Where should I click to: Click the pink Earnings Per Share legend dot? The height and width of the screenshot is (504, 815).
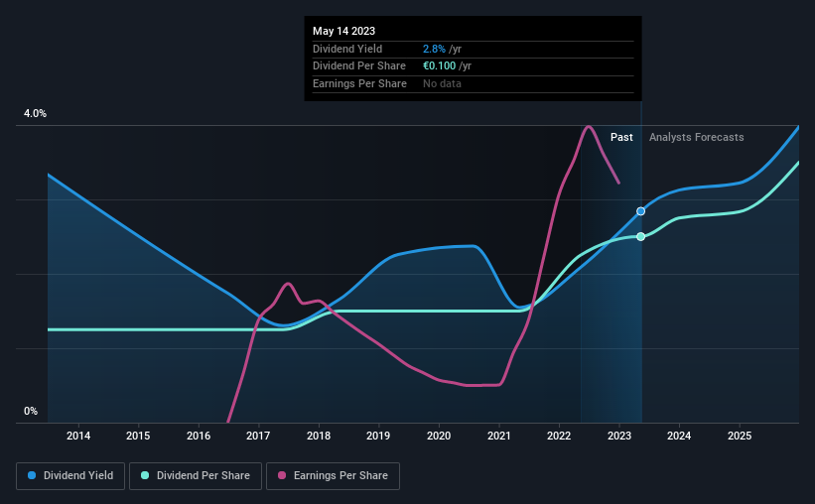(282, 475)
